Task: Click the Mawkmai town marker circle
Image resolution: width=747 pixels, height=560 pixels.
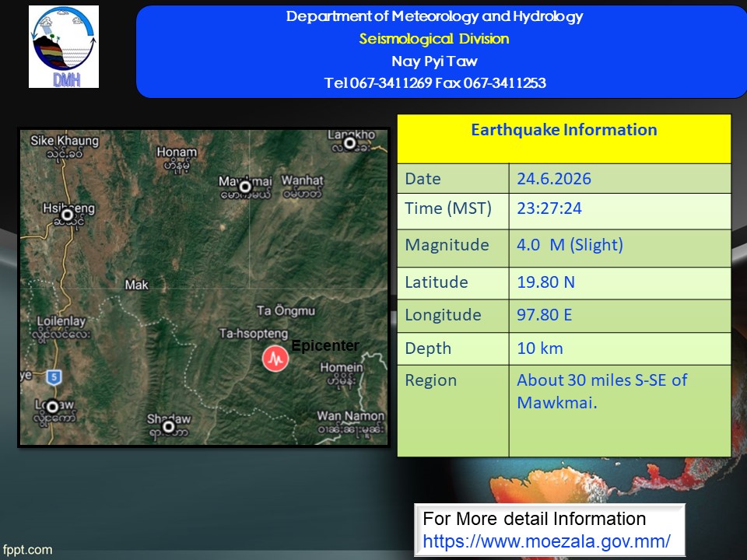Action: [x=245, y=187]
